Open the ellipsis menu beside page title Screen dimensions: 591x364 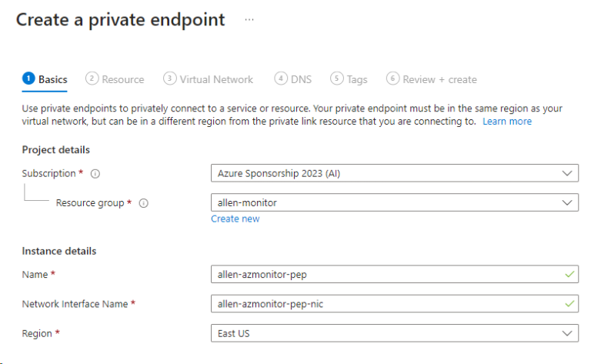click(x=249, y=19)
